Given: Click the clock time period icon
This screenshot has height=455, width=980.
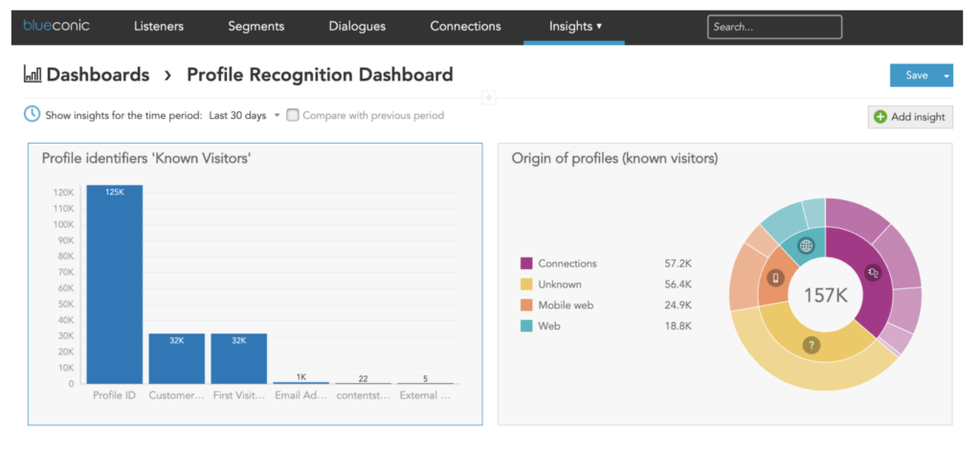Looking at the screenshot, I should (33, 115).
